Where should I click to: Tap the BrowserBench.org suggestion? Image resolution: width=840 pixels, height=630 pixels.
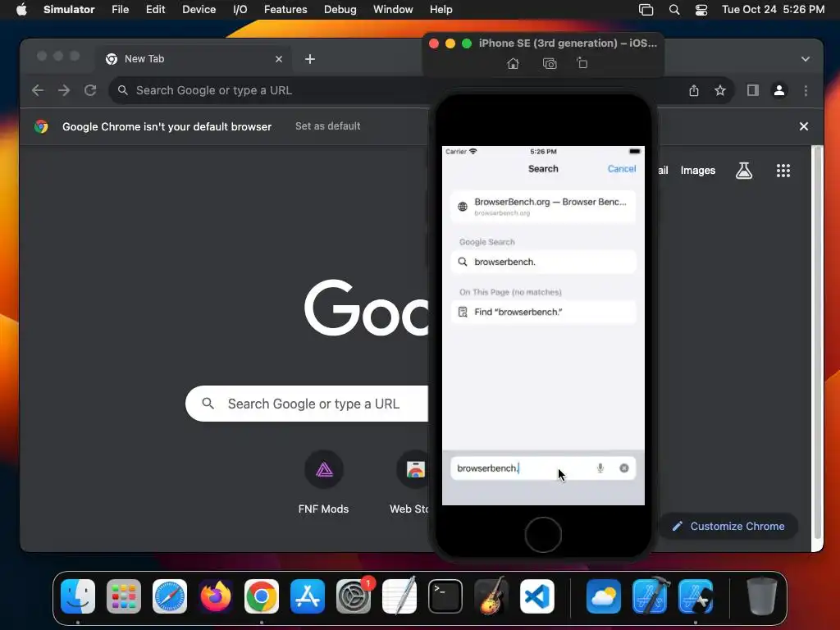[x=543, y=206]
